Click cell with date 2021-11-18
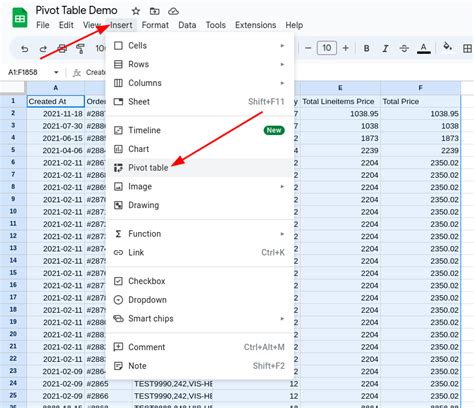The height and width of the screenshot is (408, 474). coord(55,114)
